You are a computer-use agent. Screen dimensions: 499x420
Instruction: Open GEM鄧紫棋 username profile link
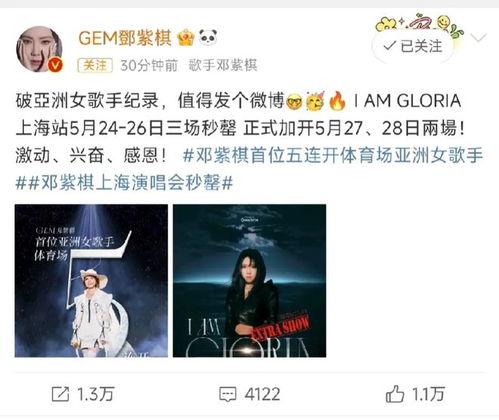click(125, 38)
